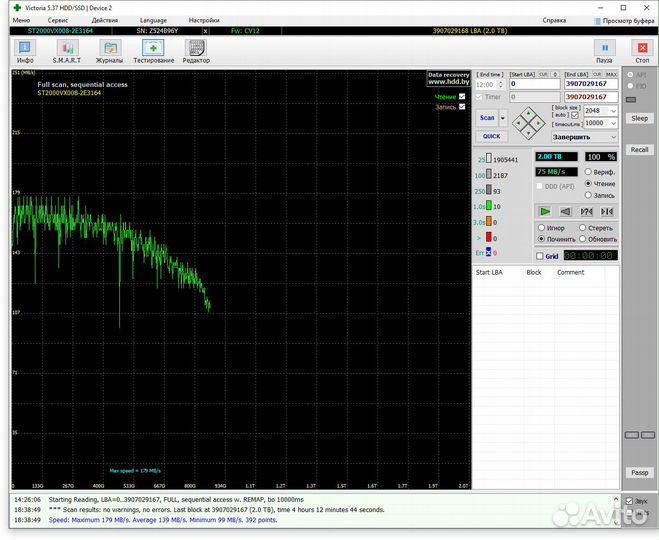Uncheck the Чтение graph line checkbox
This screenshot has height=540, width=659.
coord(461,97)
